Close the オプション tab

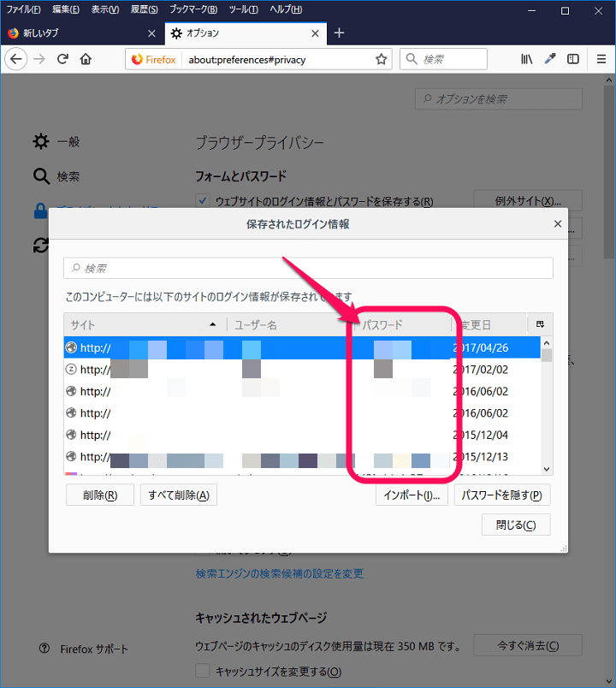[x=315, y=33]
